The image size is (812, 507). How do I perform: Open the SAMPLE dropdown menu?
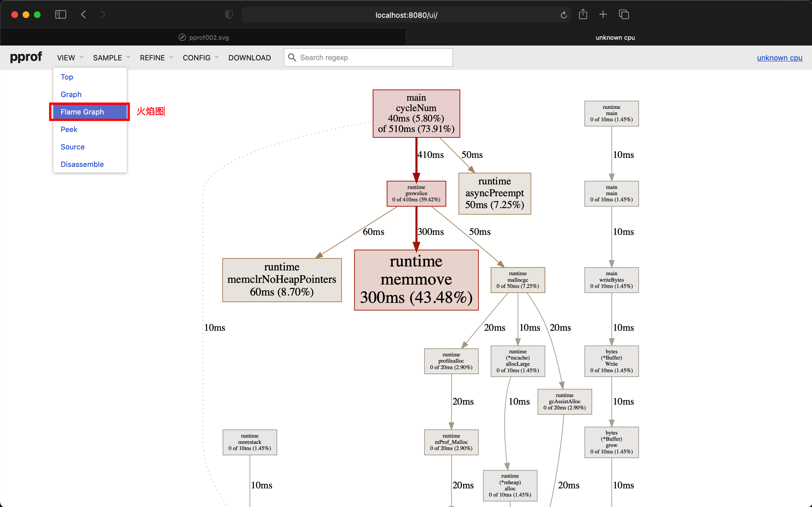tap(111, 58)
